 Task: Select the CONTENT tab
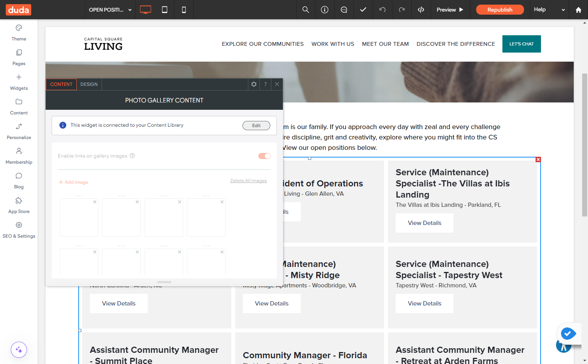[x=61, y=84]
